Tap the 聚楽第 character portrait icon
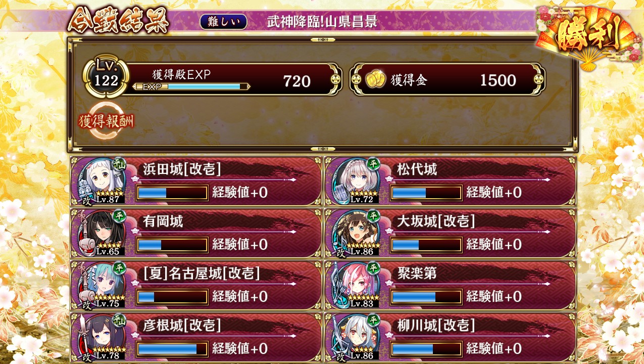 pyautogui.click(x=356, y=285)
